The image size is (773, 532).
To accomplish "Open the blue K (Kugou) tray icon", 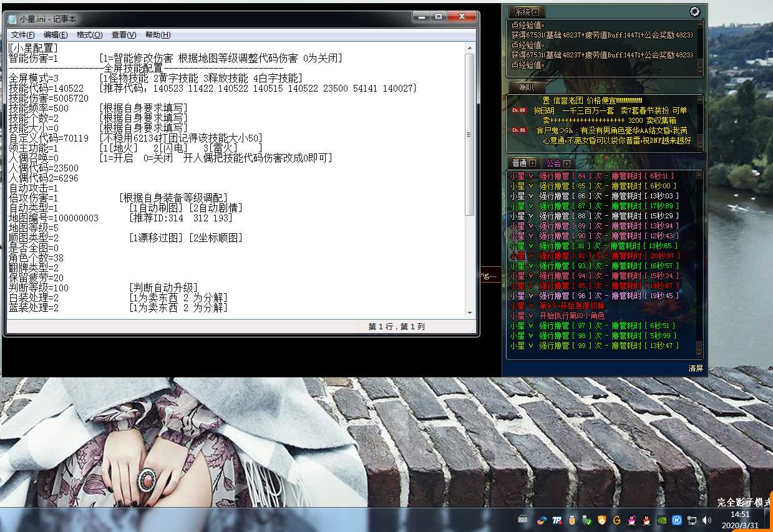I will [676, 520].
